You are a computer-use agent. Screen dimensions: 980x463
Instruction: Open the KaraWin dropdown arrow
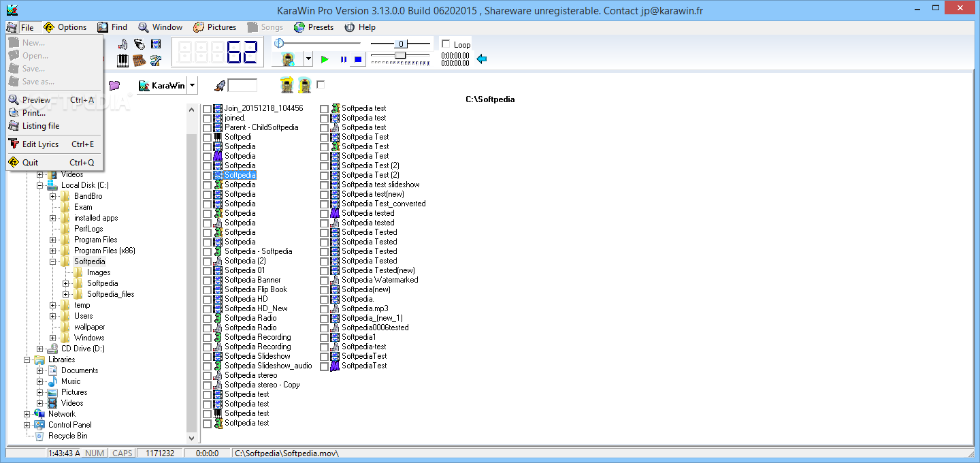(193, 86)
